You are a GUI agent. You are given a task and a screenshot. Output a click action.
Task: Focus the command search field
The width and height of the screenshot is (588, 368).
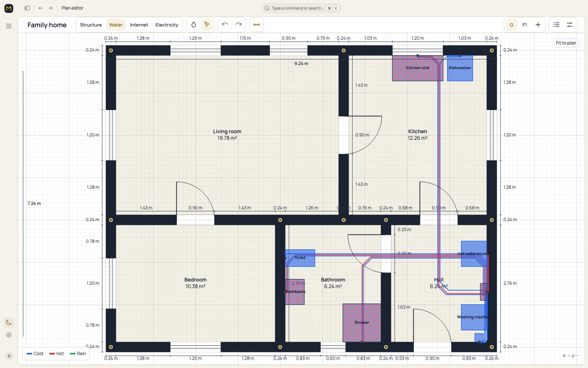[x=301, y=8]
